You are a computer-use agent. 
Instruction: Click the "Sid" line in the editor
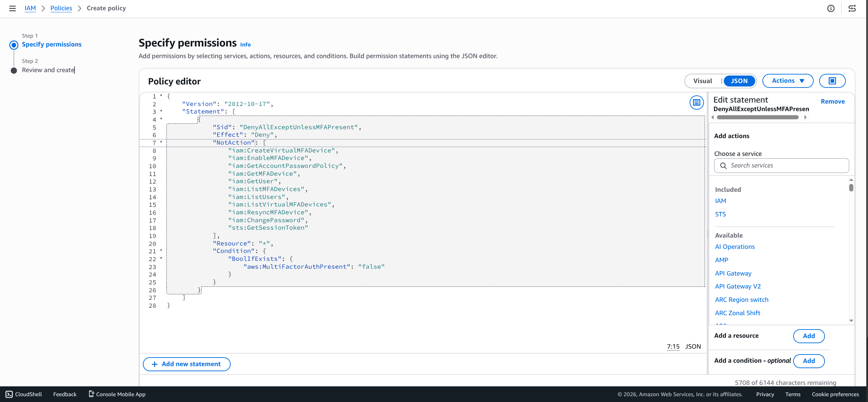[287, 127]
